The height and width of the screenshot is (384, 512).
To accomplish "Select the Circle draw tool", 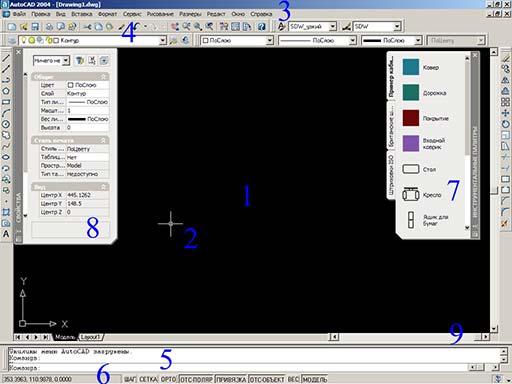I will [6, 124].
